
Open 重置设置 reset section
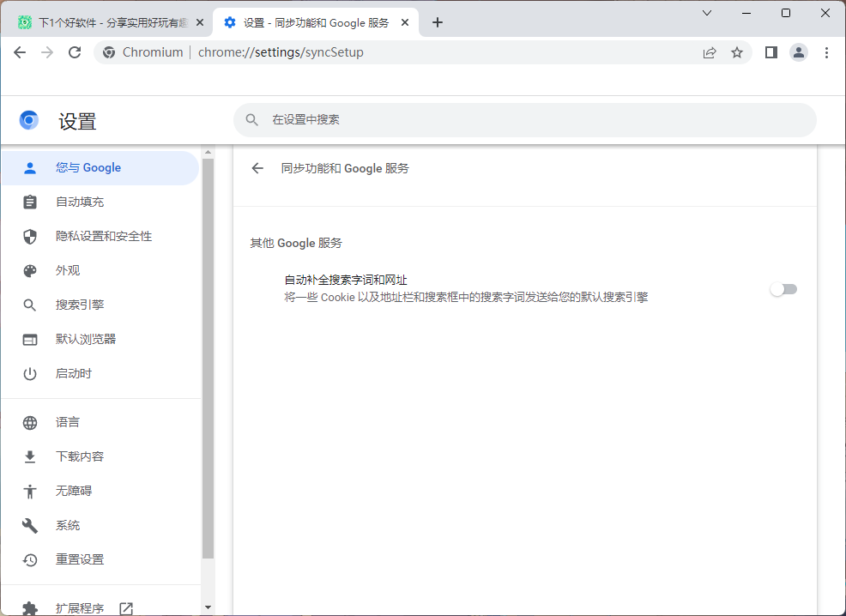100,559
